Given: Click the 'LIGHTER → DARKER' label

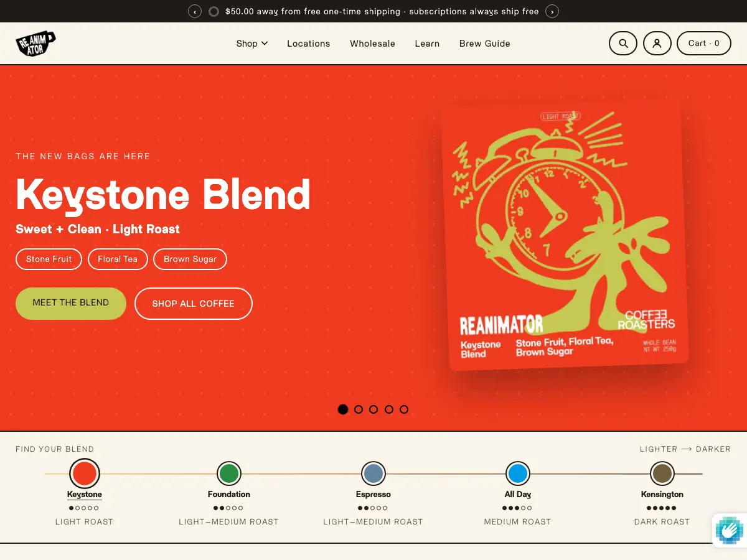Looking at the screenshot, I should 685,449.
